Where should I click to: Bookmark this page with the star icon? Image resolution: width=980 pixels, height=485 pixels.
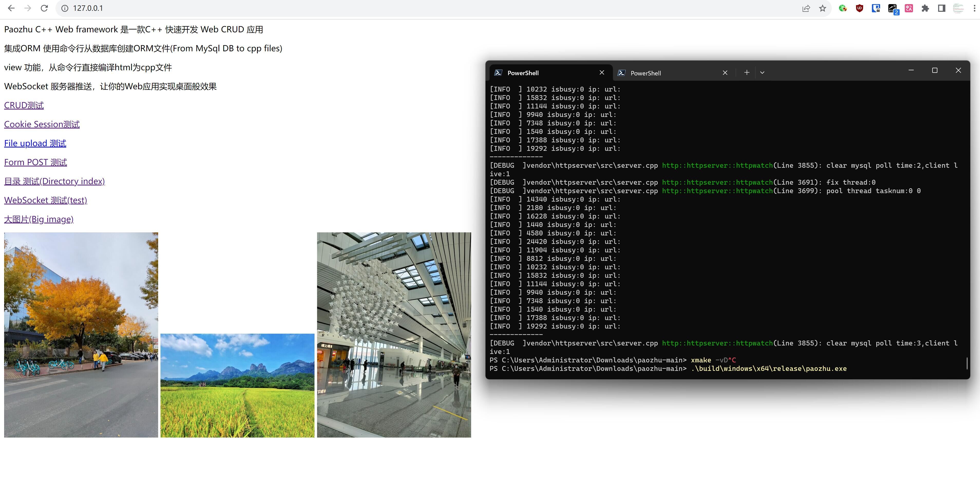823,8
